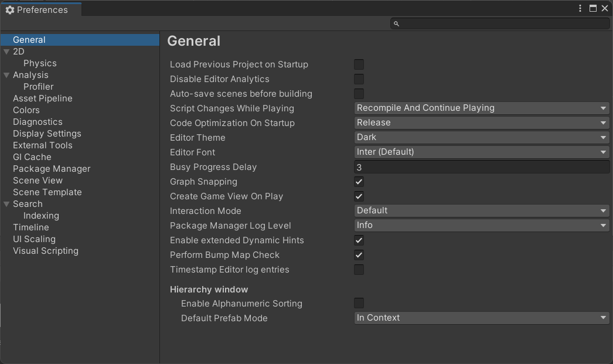The height and width of the screenshot is (364, 613).
Task: Open the Editor Theme dropdown
Action: click(482, 137)
